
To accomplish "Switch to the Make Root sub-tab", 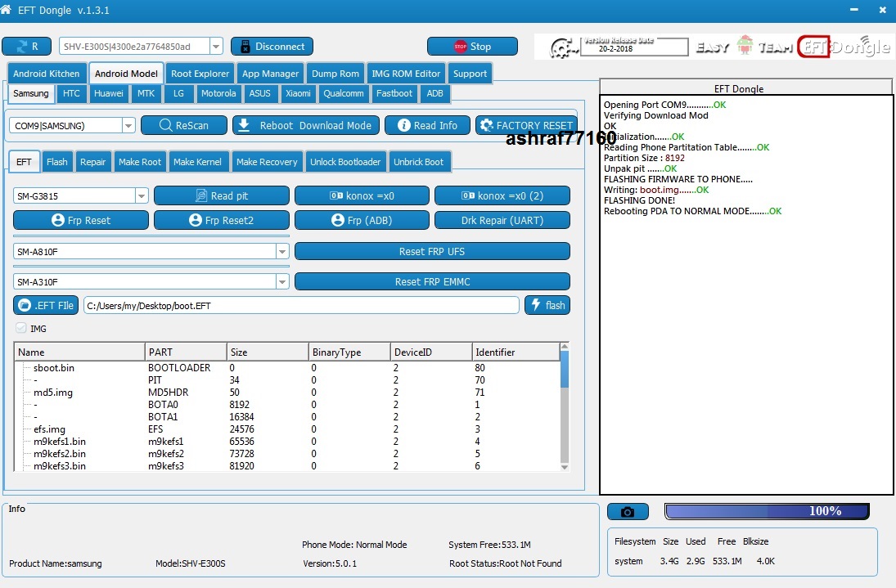I will coord(140,162).
